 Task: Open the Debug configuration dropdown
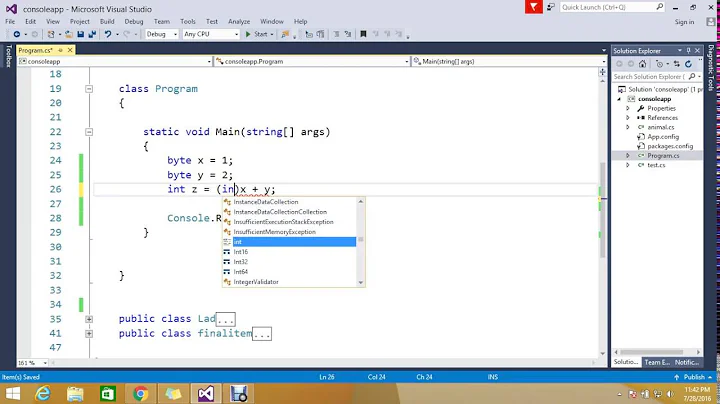(161, 34)
